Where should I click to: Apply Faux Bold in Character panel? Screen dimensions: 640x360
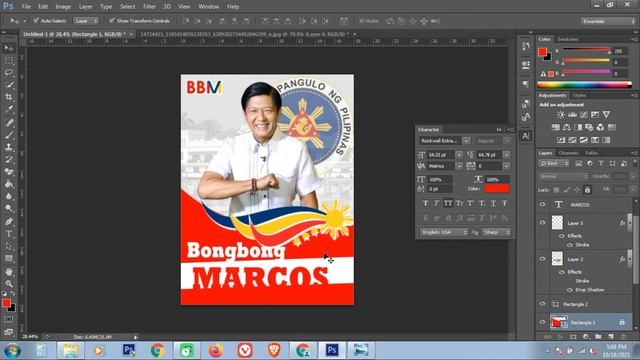coord(425,203)
